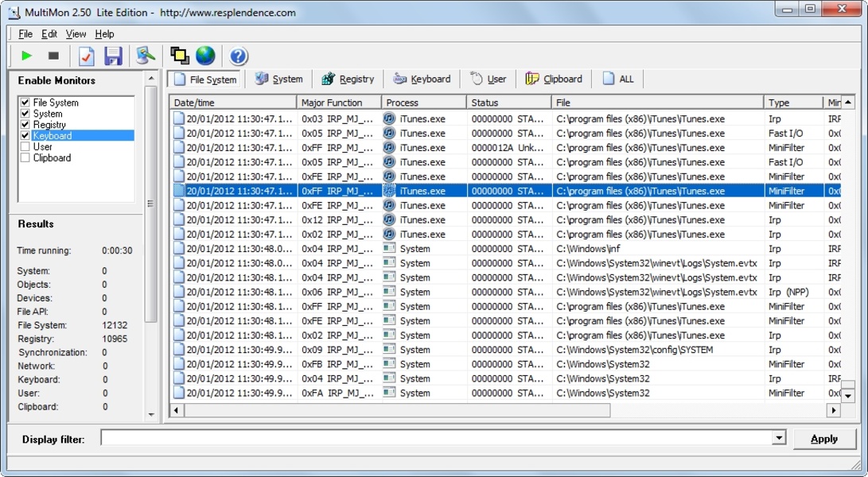Click the overlapping yellow squares icon
This screenshot has height=477, width=868.
point(179,56)
